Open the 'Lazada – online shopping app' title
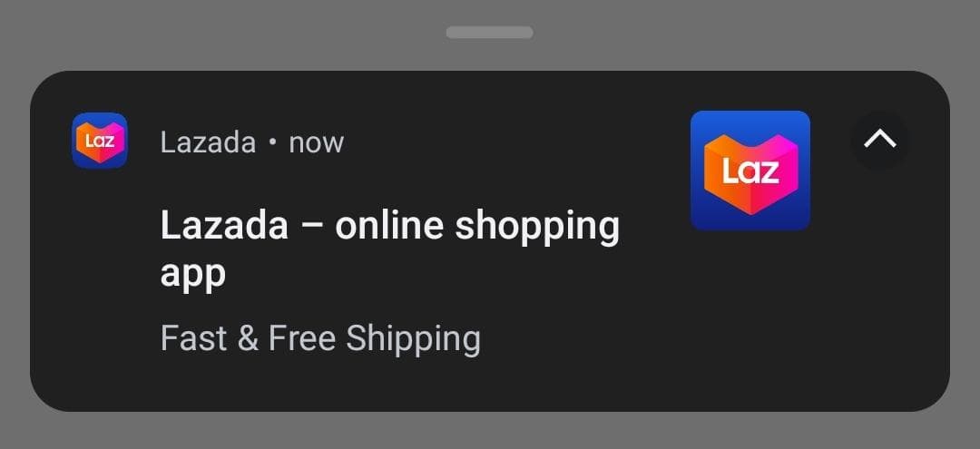Viewport: 980px width, 449px height. point(390,248)
